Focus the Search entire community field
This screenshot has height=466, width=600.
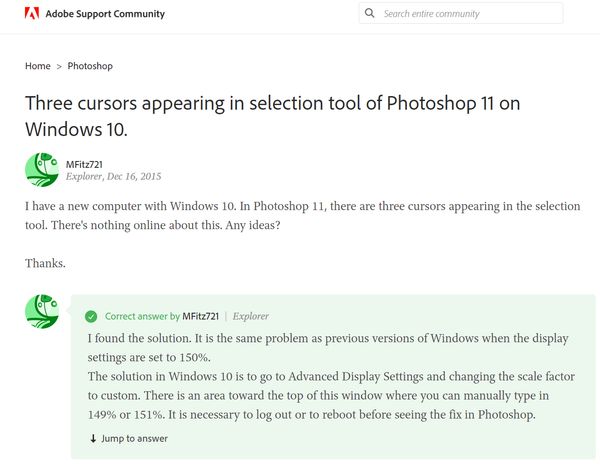(461, 13)
